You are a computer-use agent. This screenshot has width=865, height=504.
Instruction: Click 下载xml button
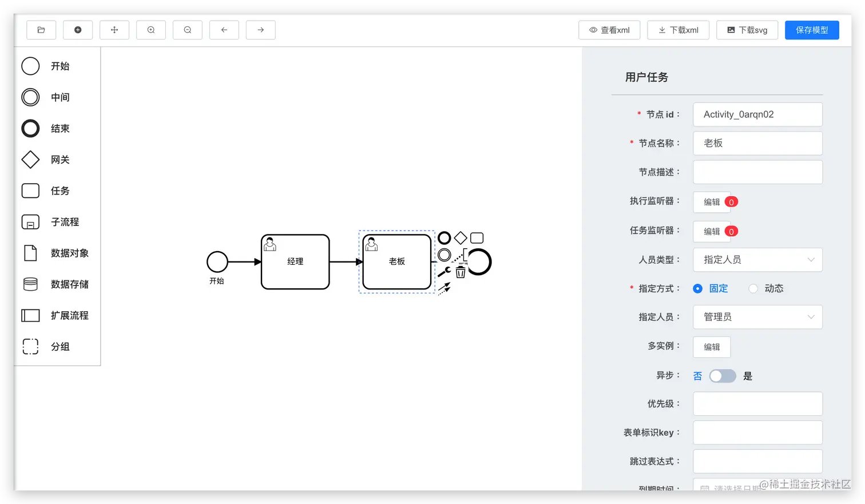[678, 30]
